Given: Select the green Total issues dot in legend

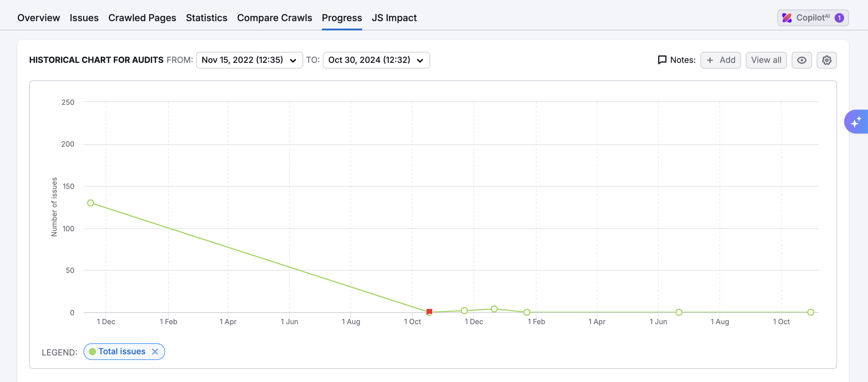Looking at the screenshot, I should (x=93, y=351).
